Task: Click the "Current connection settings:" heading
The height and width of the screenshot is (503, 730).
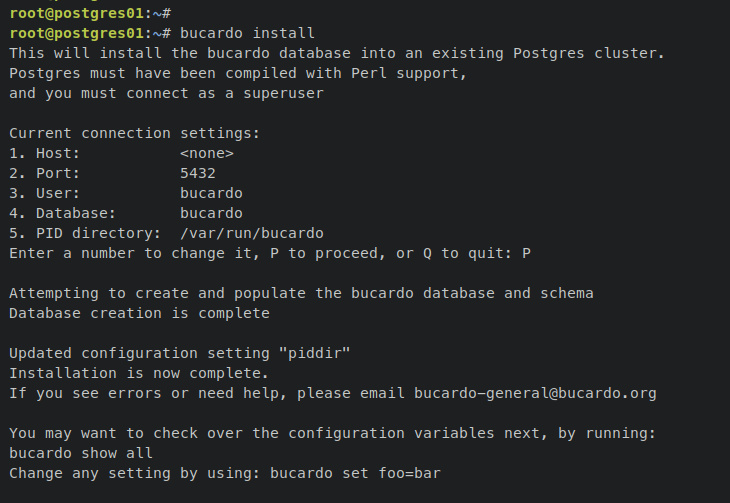Action: (135, 133)
